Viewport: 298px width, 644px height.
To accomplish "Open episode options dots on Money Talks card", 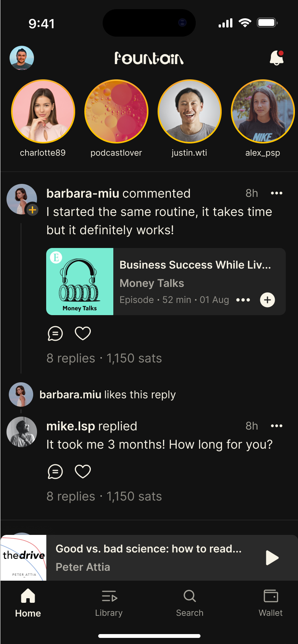I will point(243,300).
